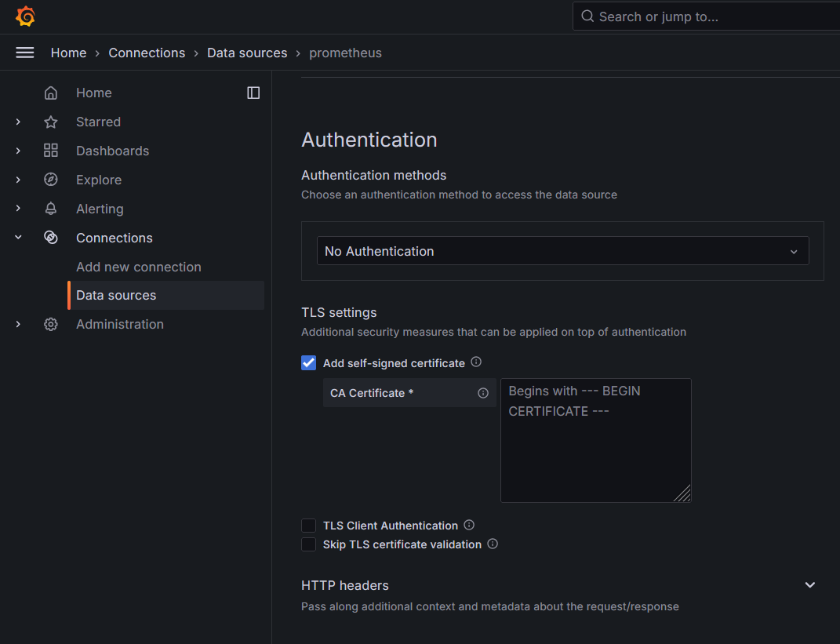
Task: Toggle the hamburger navigation menu
Action: pyautogui.click(x=25, y=53)
